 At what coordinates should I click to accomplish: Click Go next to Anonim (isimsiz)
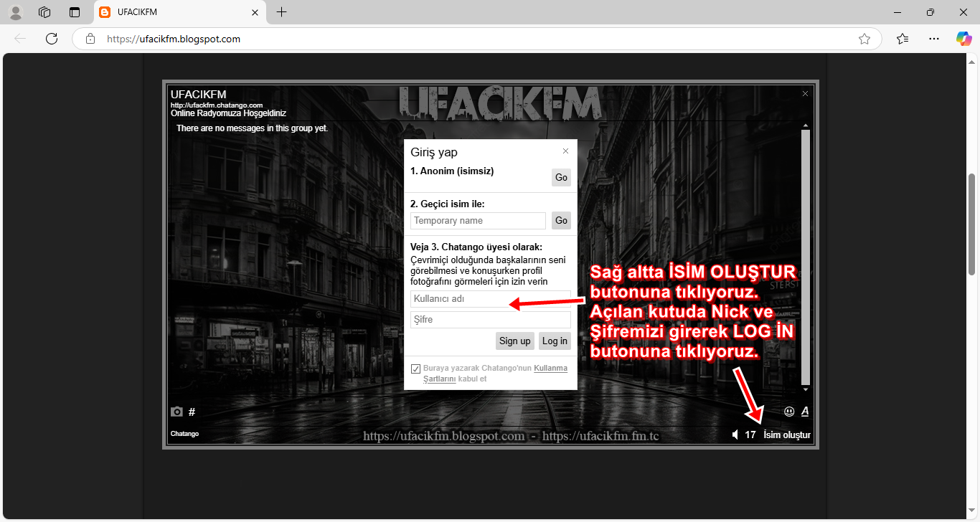tap(561, 177)
